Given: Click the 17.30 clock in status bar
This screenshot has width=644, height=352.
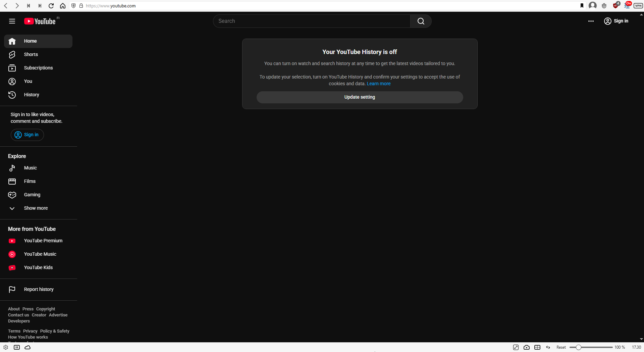Looking at the screenshot, I should [636, 347].
